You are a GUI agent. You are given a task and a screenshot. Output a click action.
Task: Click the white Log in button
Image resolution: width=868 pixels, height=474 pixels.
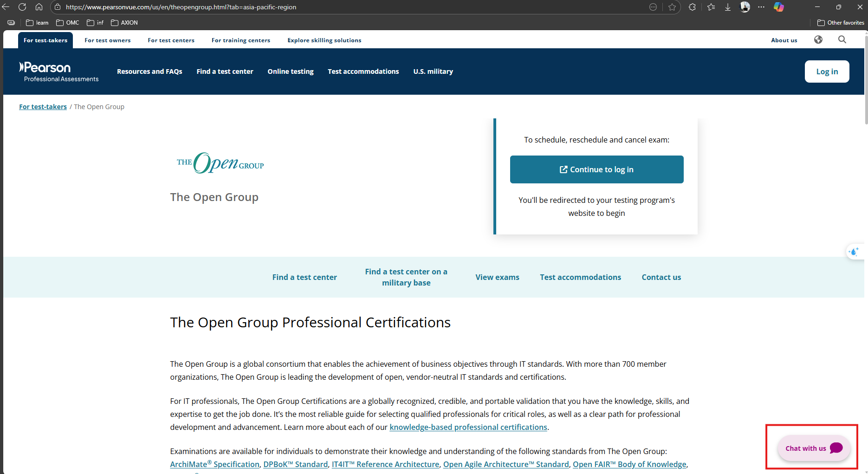tap(827, 71)
